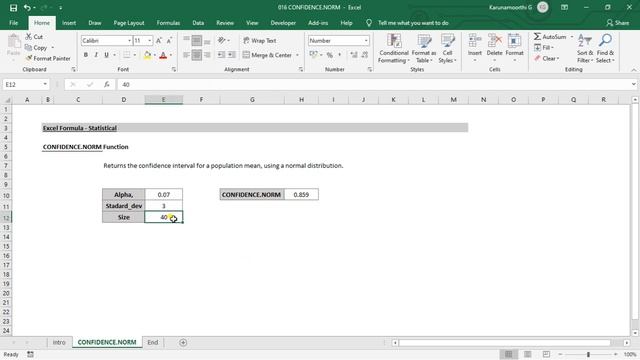Toggle Underline formatting
The image size is (640, 360).
point(107,55)
